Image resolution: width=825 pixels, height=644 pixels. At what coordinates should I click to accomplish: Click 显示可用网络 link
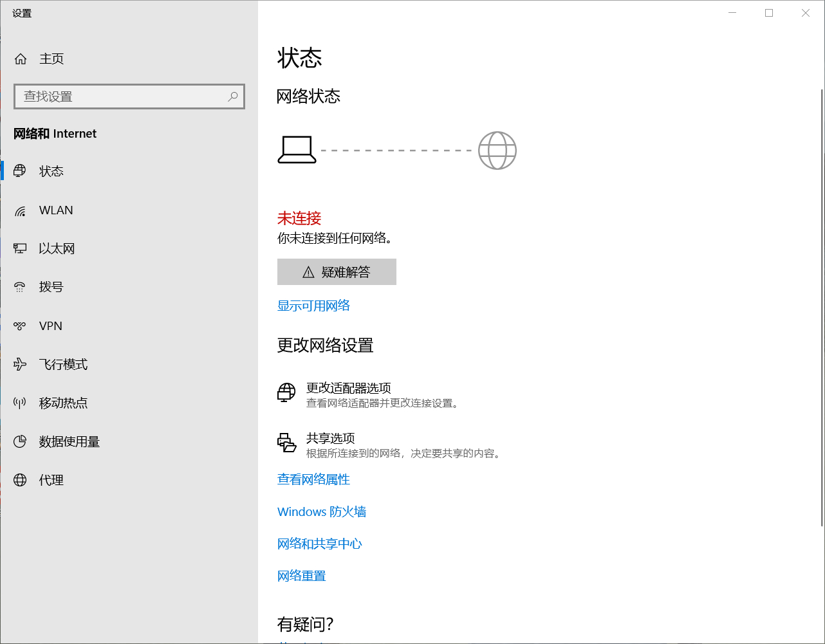313,306
